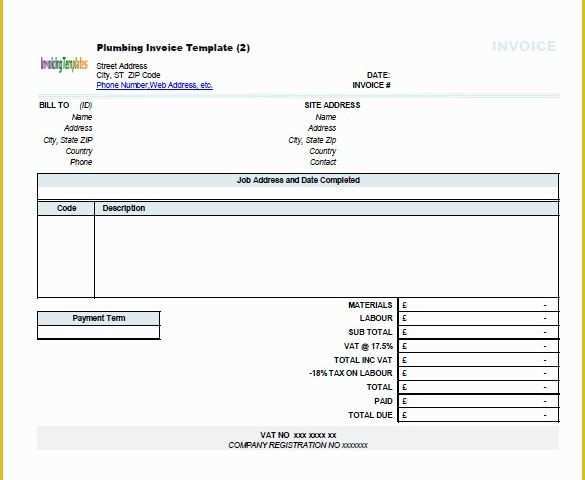Click the (ID) label next to BILL TO
The width and height of the screenshot is (585, 480).
[x=86, y=105]
